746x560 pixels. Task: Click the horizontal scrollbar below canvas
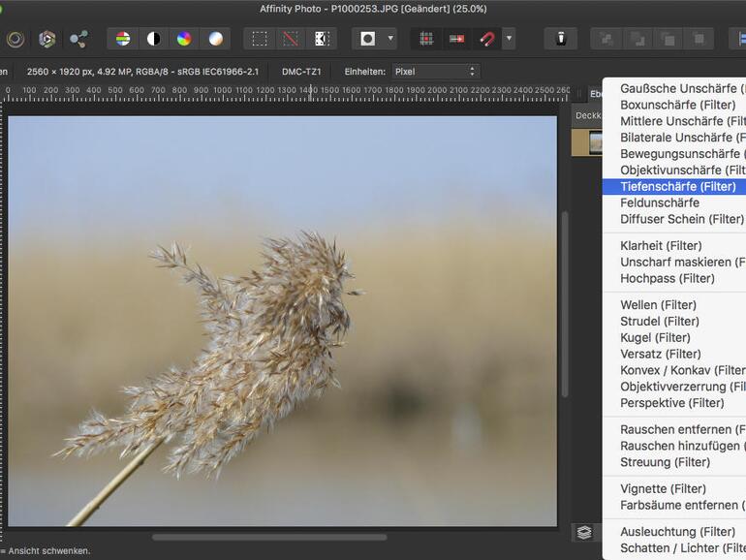point(268,537)
